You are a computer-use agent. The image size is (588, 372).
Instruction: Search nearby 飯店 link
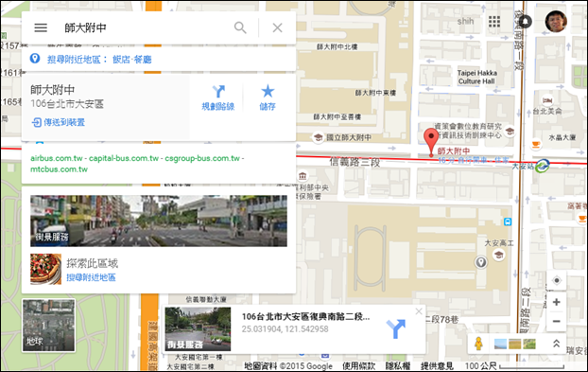click(121, 60)
